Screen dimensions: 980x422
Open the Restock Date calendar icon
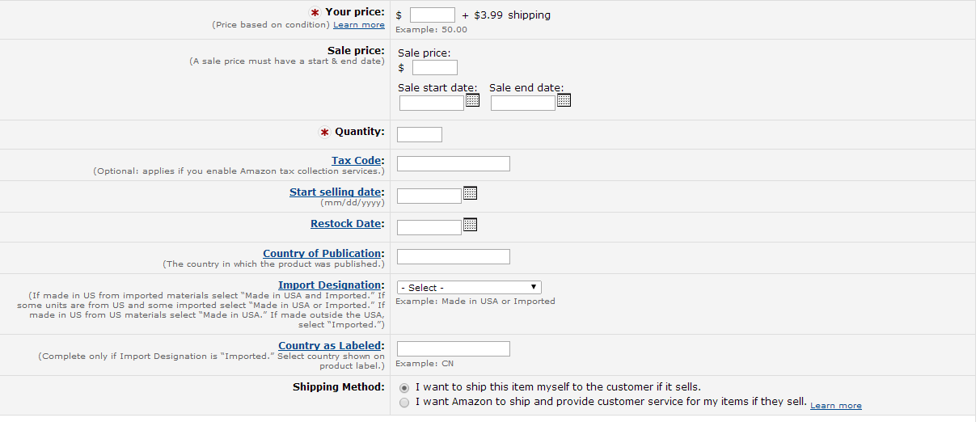(x=470, y=225)
